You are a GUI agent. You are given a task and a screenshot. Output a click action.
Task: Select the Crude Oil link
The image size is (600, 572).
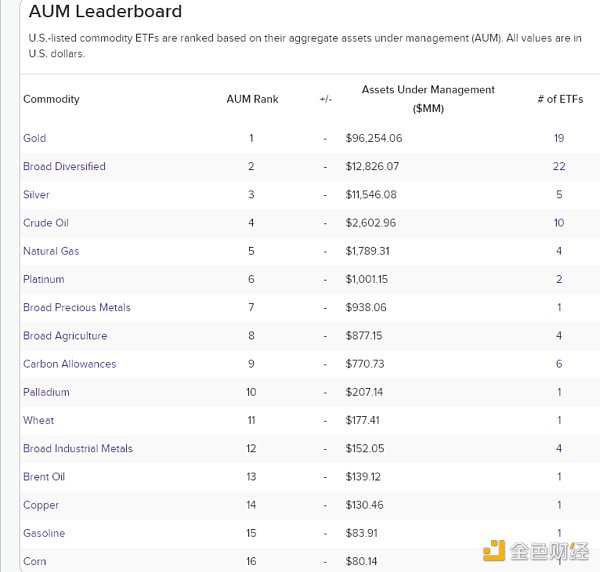click(x=46, y=223)
